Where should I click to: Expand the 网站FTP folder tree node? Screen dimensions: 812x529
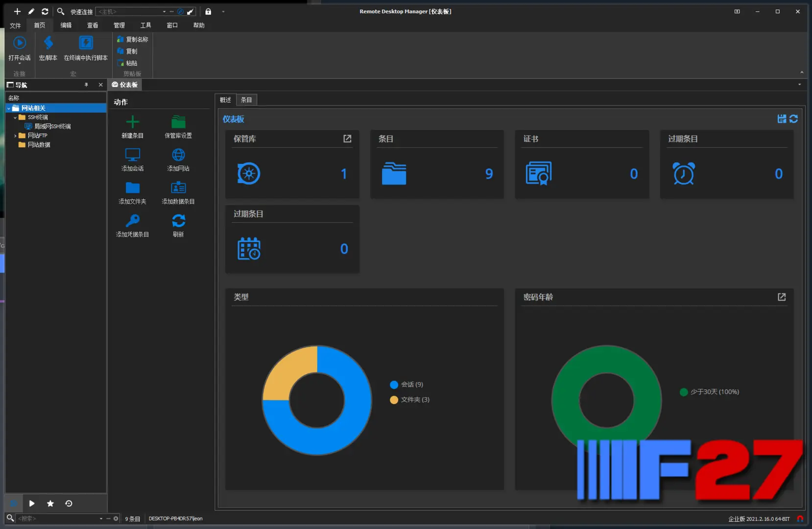tap(15, 136)
